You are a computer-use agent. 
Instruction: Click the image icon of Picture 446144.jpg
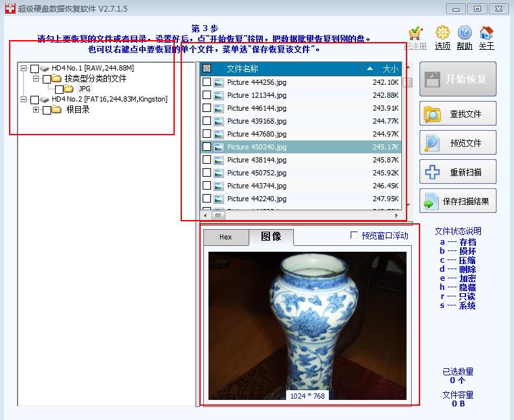(x=219, y=109)
